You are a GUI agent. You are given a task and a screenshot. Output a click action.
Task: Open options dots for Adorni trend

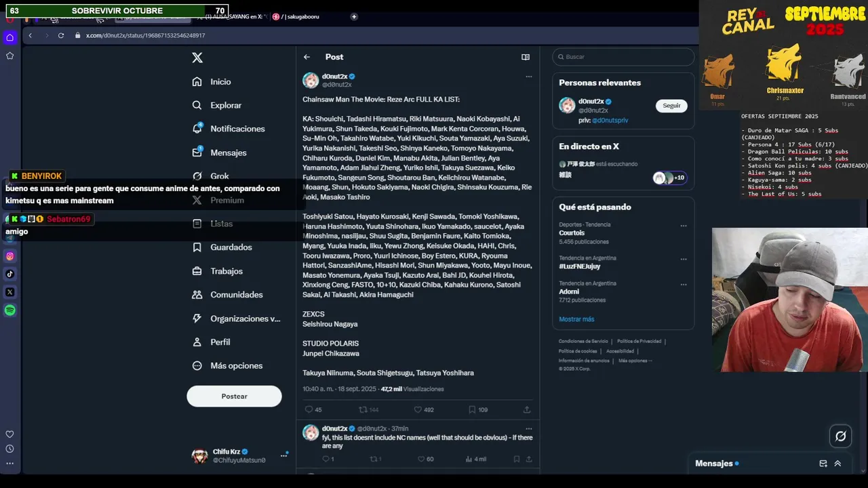[x=684, y=284]
